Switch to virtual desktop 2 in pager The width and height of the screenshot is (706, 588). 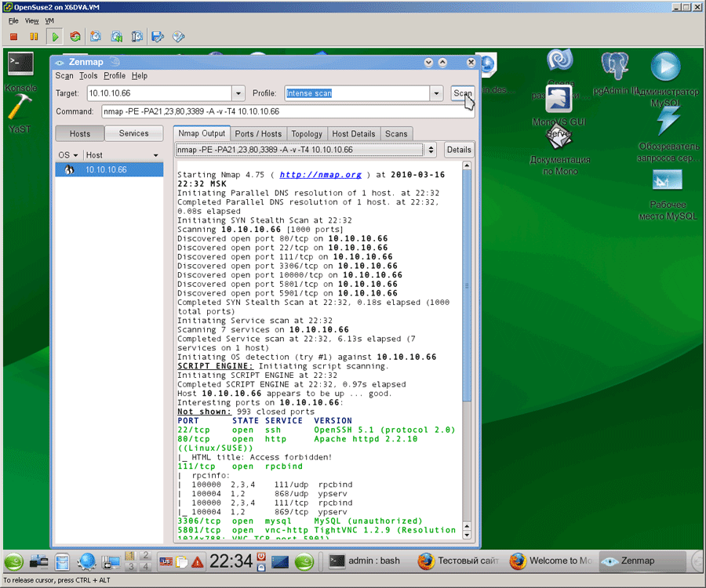tap(147, 556)
